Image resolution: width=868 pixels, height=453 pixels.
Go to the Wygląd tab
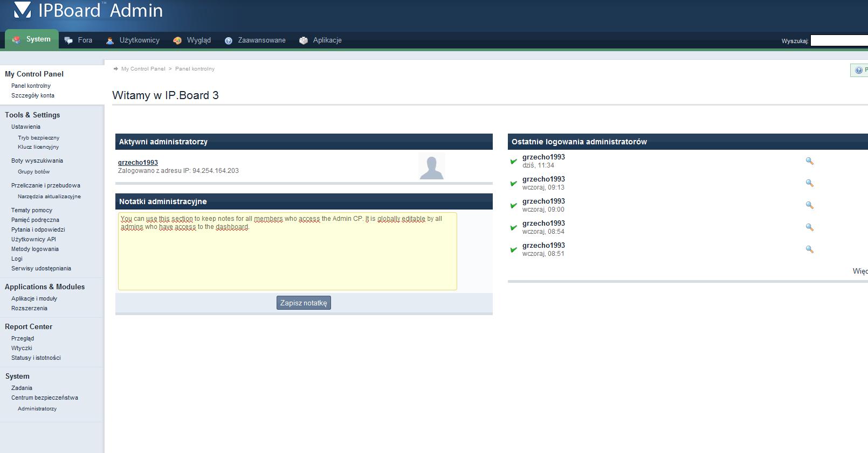coord(192,40)
